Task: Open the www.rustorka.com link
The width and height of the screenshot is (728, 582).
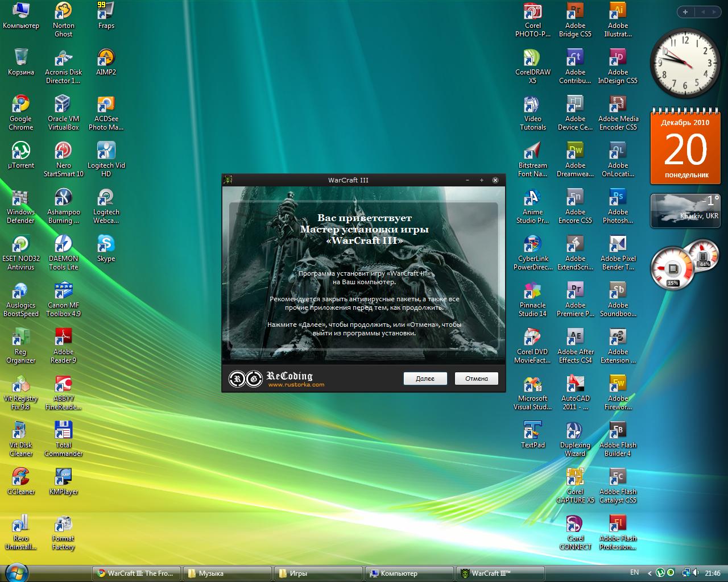Action: 296,385
